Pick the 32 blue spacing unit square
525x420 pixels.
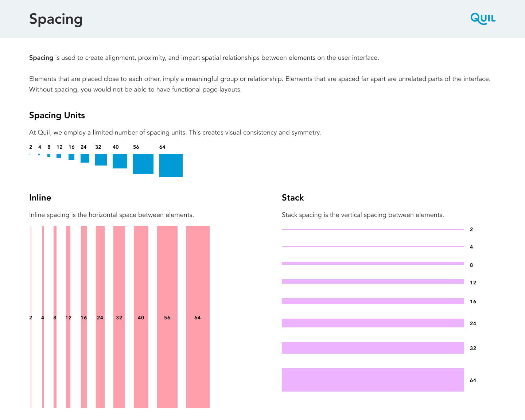[x=101, y=160]
